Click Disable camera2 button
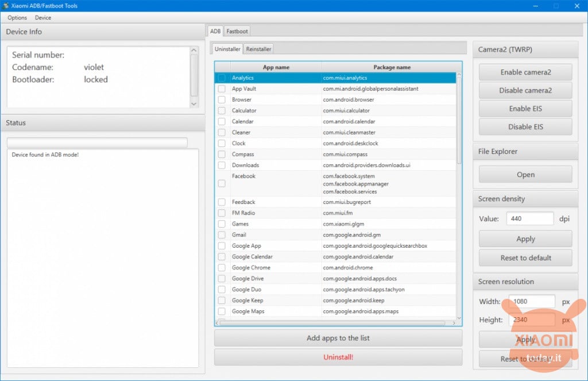The image size is (588, 381). (x=525, y=90)
